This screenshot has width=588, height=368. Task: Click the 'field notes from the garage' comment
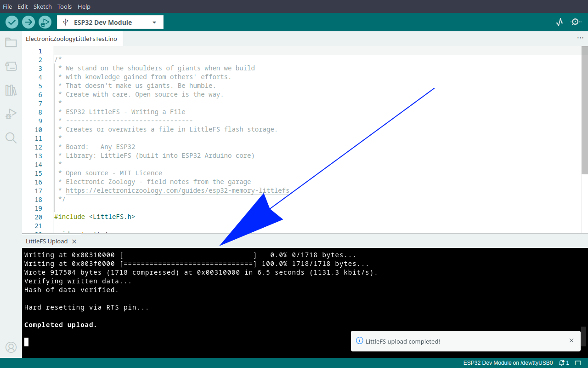point(158,182)
